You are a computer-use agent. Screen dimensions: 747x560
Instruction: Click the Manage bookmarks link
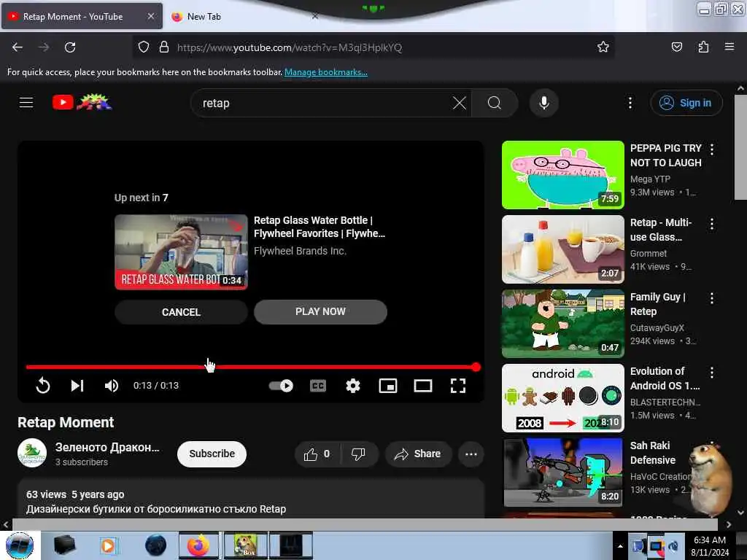pyautogui.click(x=326, y=72)
